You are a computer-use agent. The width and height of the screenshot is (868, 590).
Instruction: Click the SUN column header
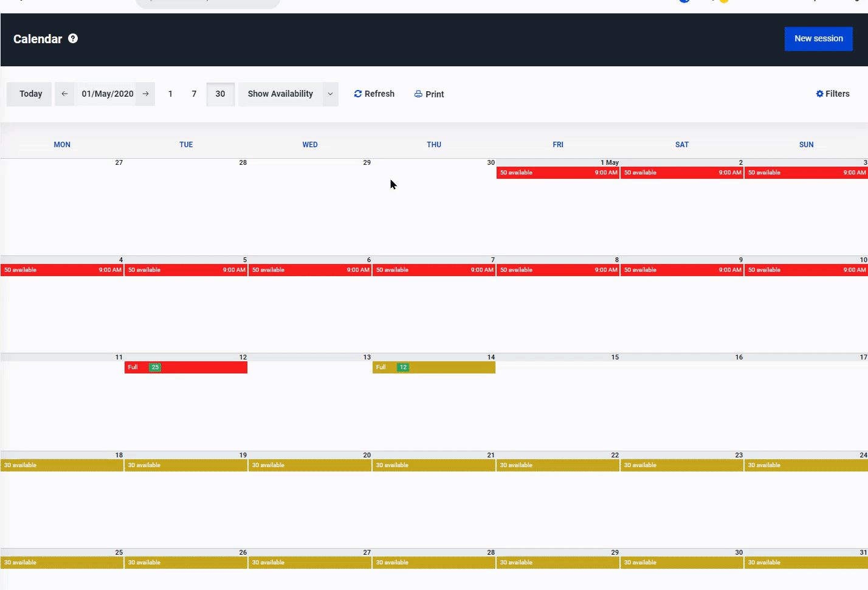807,145
